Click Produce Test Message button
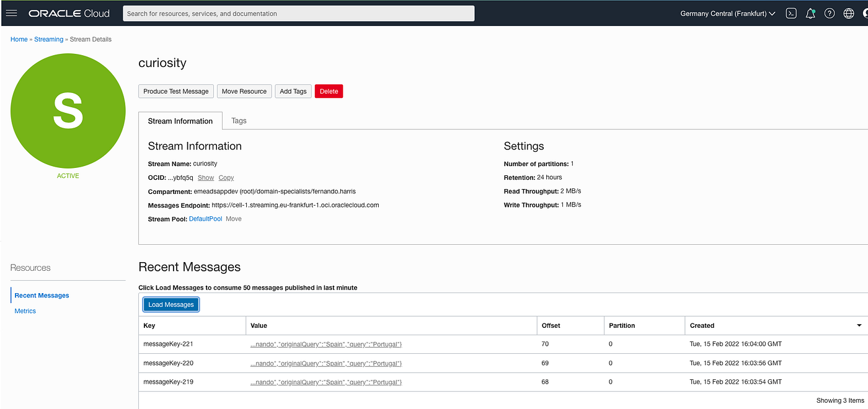 tap(176, 91)
